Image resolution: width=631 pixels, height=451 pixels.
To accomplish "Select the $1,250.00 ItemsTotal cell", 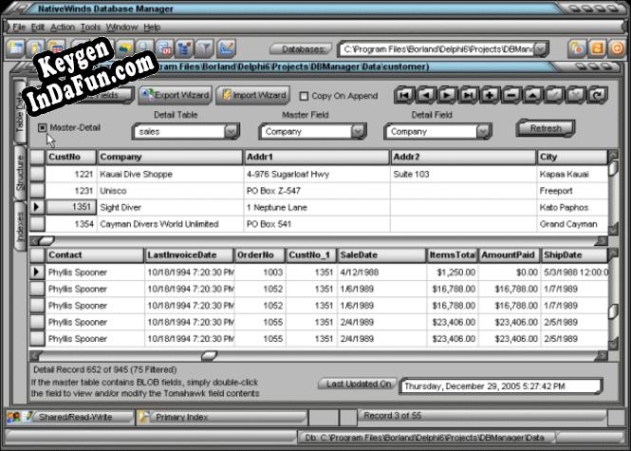I will (x=452, y=272).
